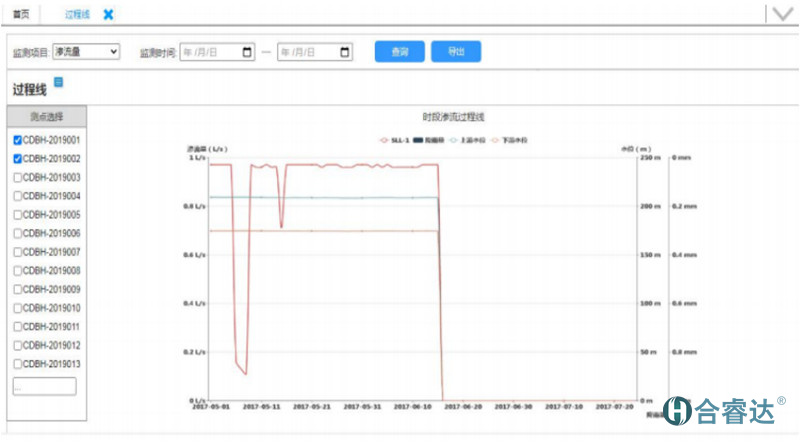Click the search box below the checkpoint list
Image resolution: width=800 pixels, height=443 pixels.
[44, 386]
